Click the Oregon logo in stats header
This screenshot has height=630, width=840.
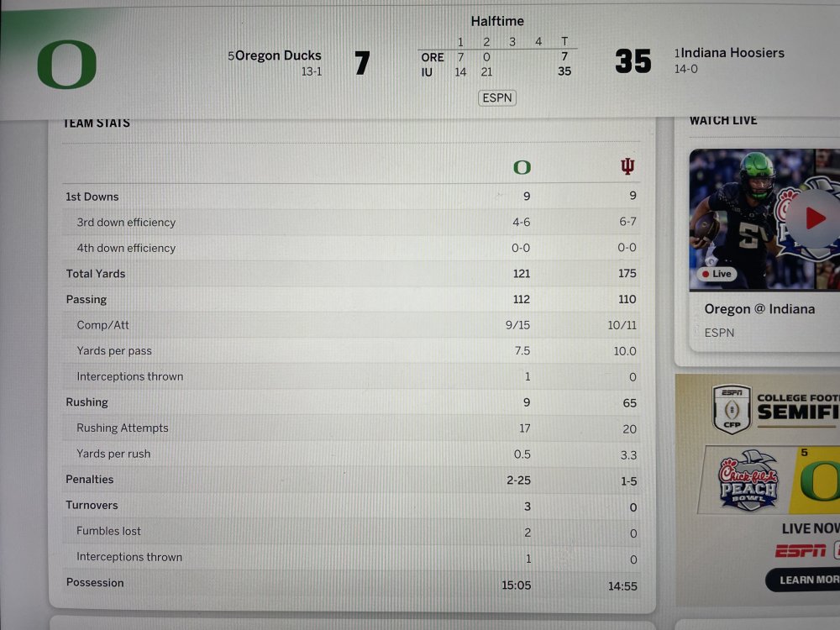(522, 167)
